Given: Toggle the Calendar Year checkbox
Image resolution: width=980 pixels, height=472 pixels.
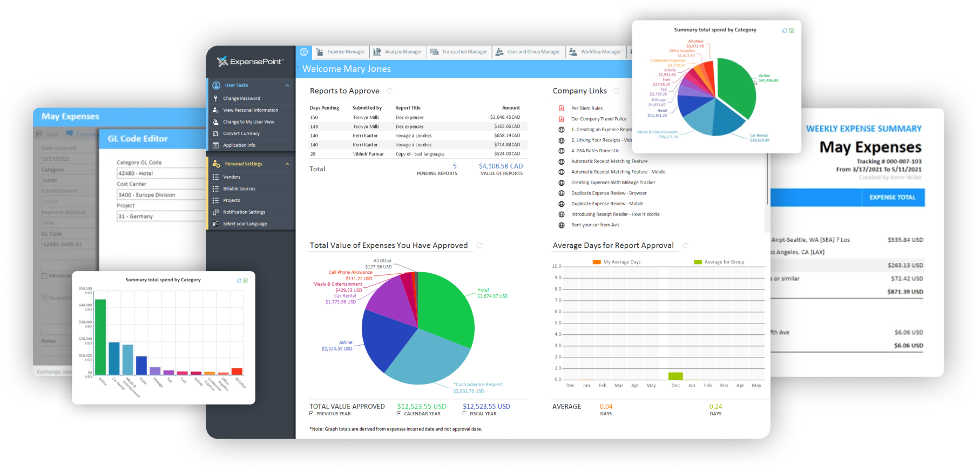Looking at the screenshot, I should 398,414.
